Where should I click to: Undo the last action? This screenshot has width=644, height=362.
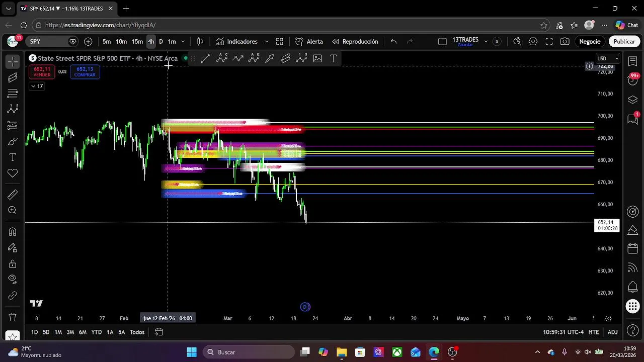[394, 42]
